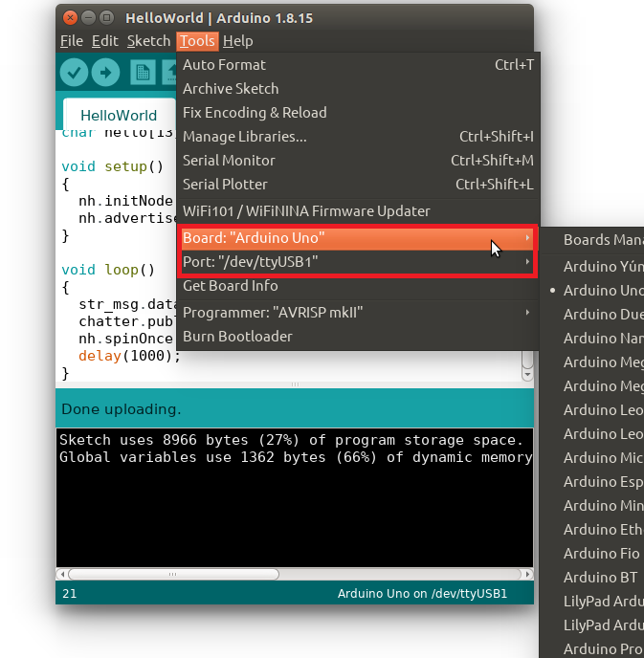
Task: Click the console horizontal scrollbar thumb
Action: tap(173, 574)
